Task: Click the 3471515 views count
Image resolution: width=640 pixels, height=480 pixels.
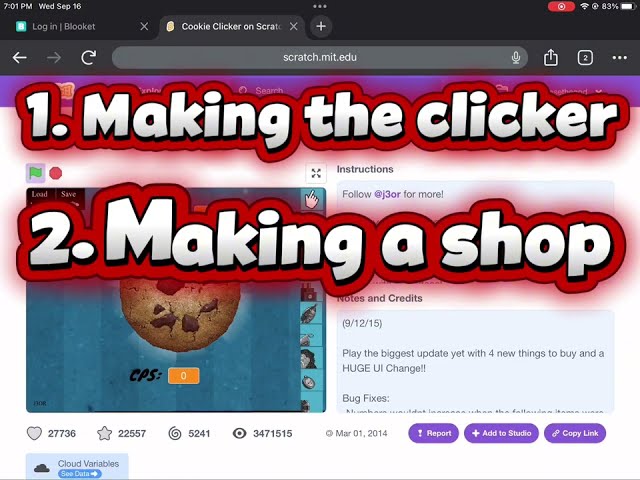Action: pos(272,433)
